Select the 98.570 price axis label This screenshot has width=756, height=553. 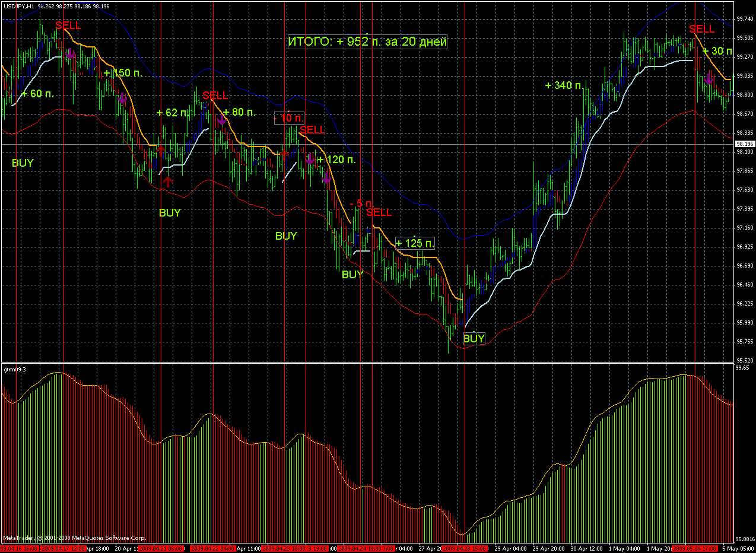coord(744,114)
